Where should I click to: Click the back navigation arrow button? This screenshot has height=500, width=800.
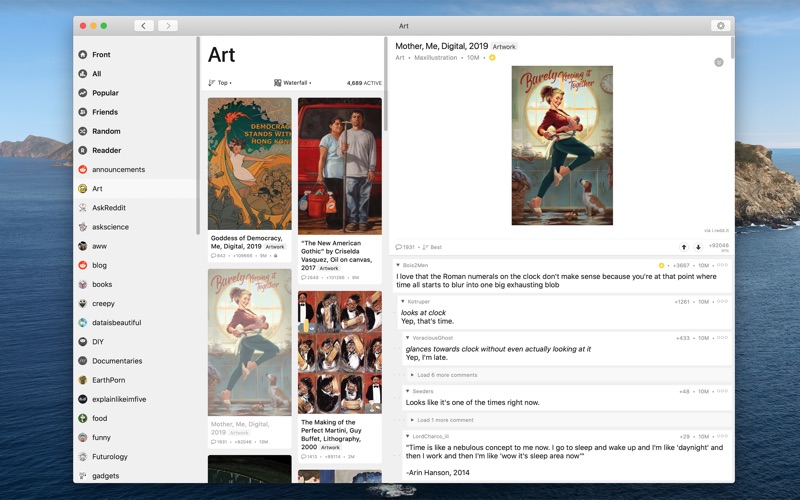tap(144, 26)
